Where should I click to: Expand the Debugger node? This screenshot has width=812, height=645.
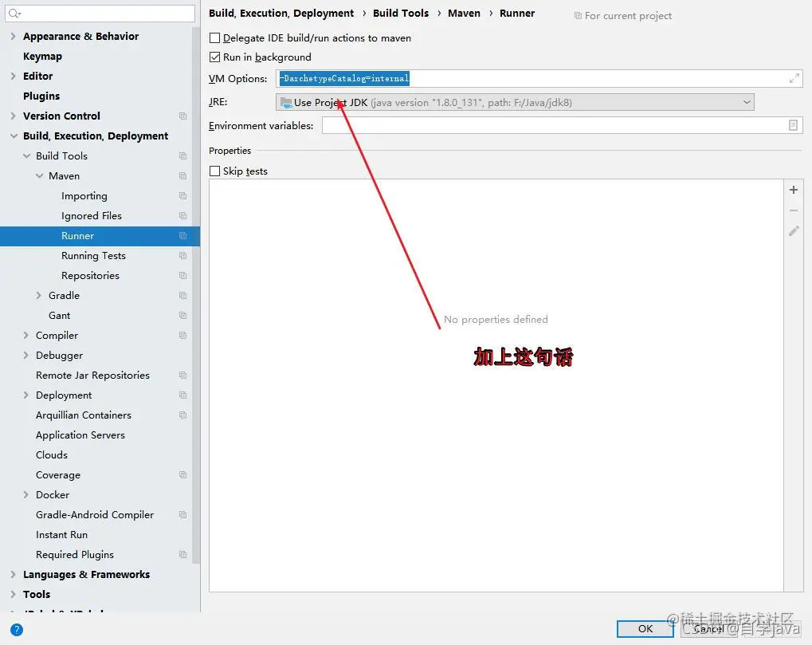pyautogui.click(x=25, y=356)
